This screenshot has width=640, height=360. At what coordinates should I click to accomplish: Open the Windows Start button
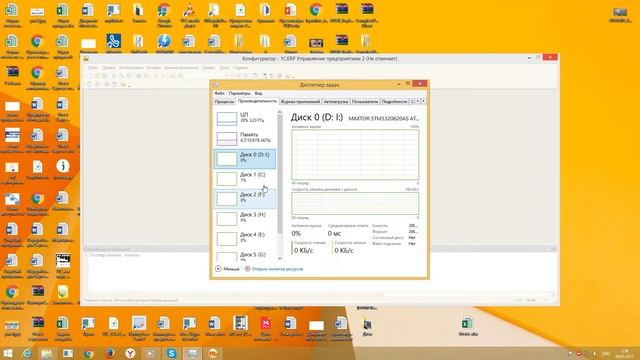(8, 353)
